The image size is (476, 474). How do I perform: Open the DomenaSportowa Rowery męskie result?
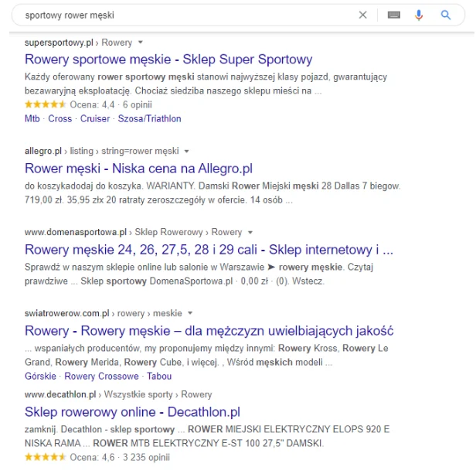point(209,250)
